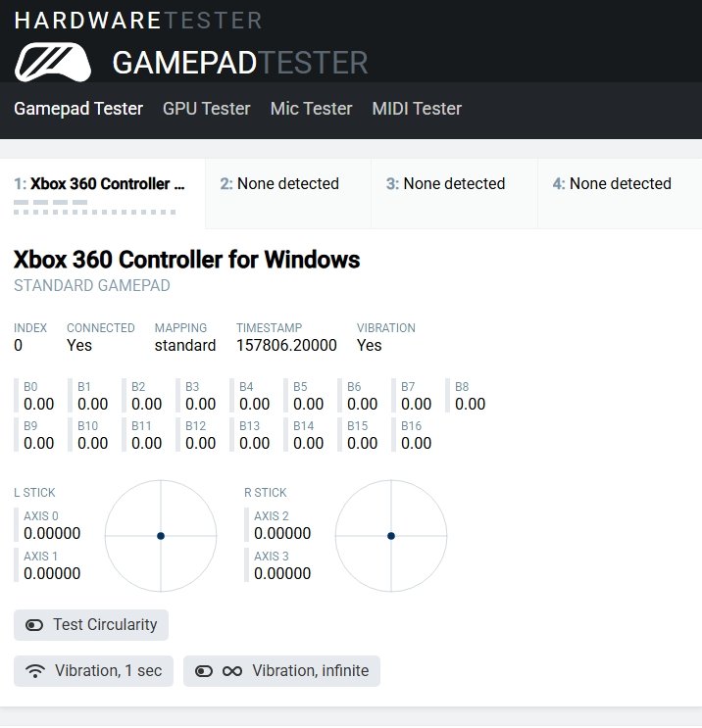
Task: Click the gamepad controller logo icon
Action: (x=53, y=63)
